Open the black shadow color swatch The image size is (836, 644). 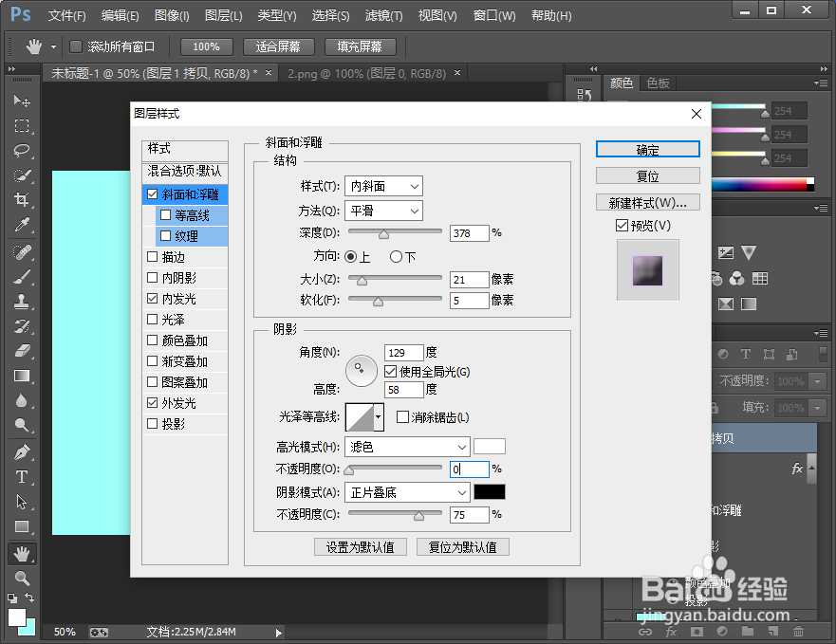490,492
